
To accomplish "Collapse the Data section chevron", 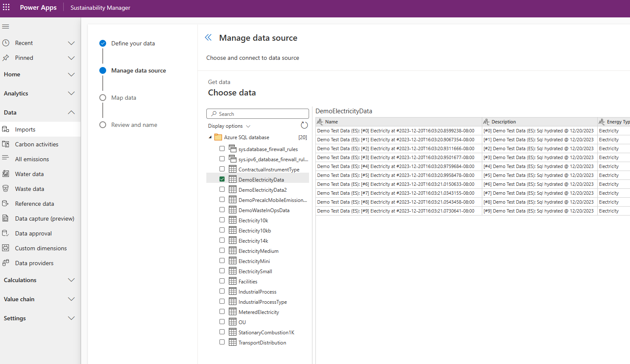I will (x=71, y=112).
